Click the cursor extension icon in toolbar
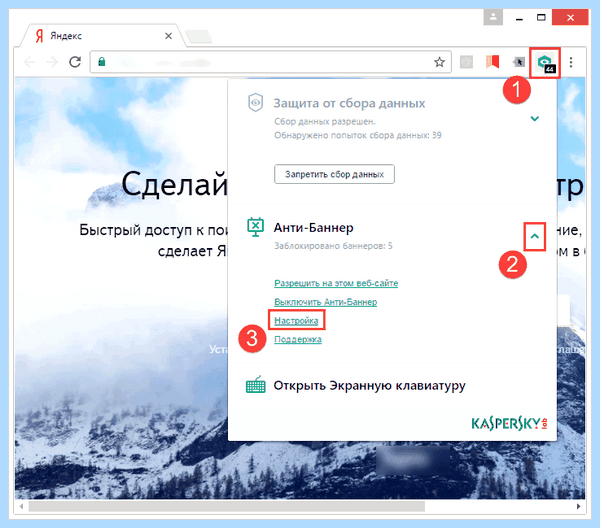This screenshot has width=600, height=528. tap(518, 62)
